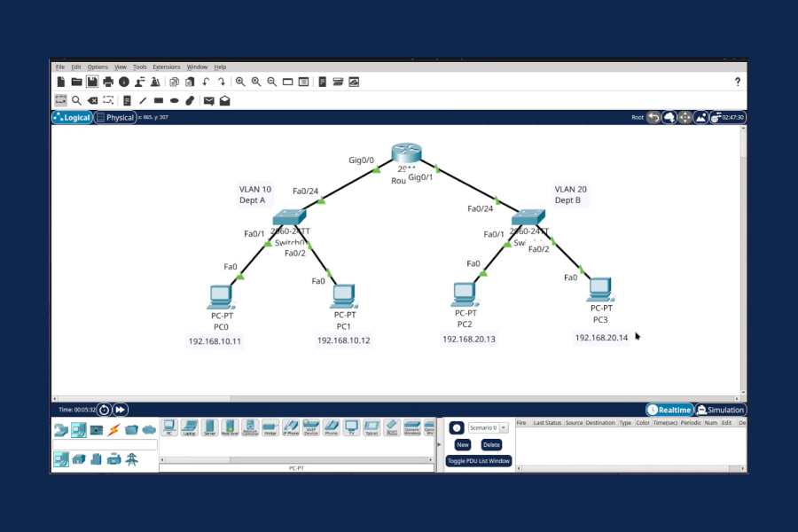Click router icon at top of topology
The width and height of the screenshot is (798, 532).
point(406,153)
